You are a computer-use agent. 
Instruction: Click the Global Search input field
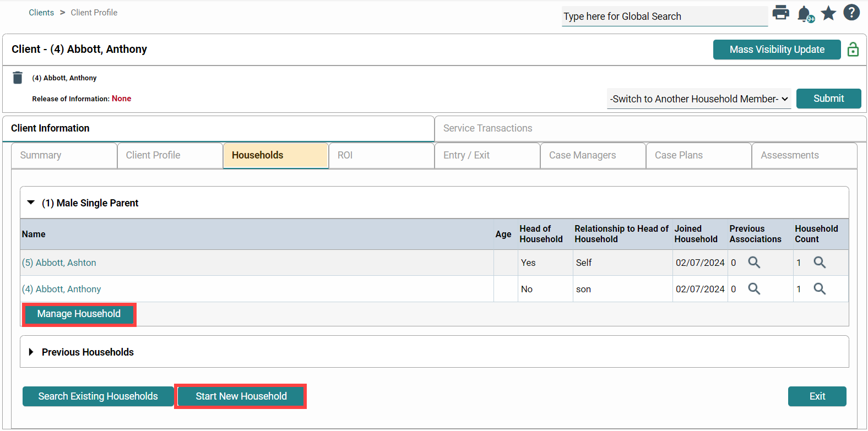click(x=665, y=17)
